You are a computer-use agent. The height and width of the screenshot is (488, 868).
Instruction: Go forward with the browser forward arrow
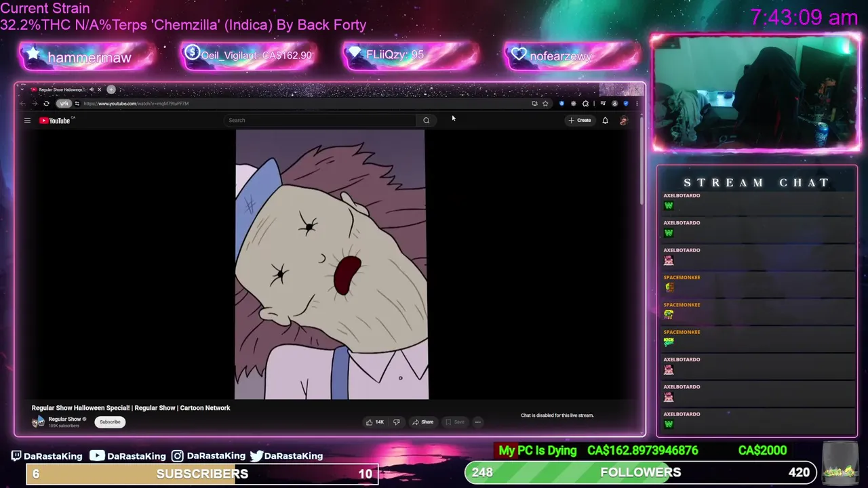[35, 103]
